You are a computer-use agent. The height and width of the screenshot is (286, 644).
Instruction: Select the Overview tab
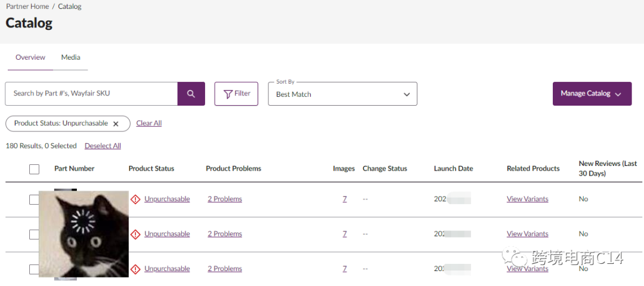coord(30,57)
